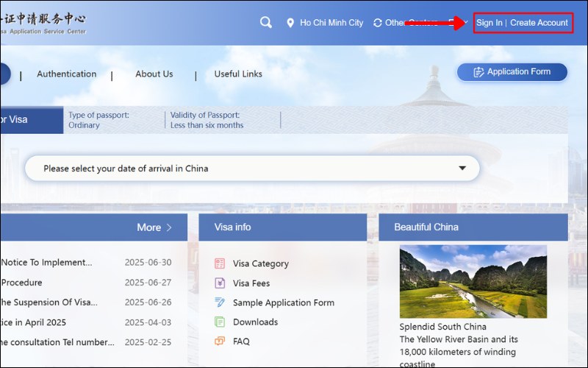
Task: Open Downloads link
Action: [x=255, y=322]
